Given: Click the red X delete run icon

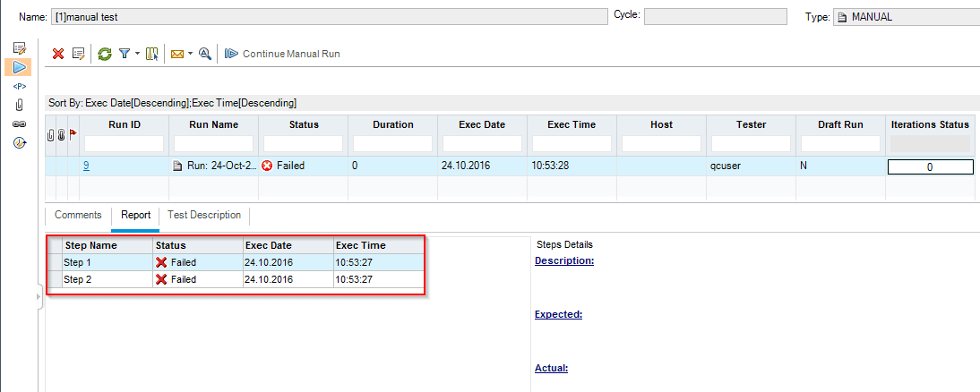Looking at the screenshot, I should [x=58, y=54].
